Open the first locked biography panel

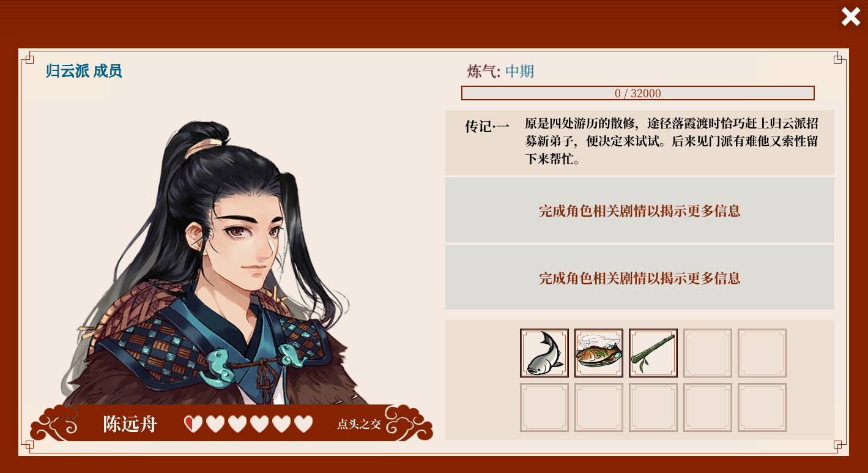(x=640, y=210)
